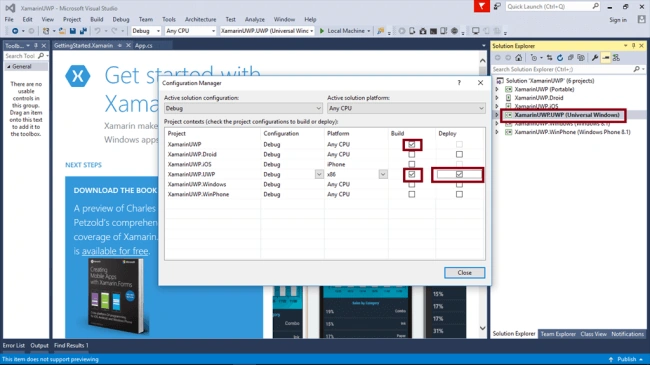
Task: Open Active solution configuration dropdown
Action: click(x=243, y=108)
